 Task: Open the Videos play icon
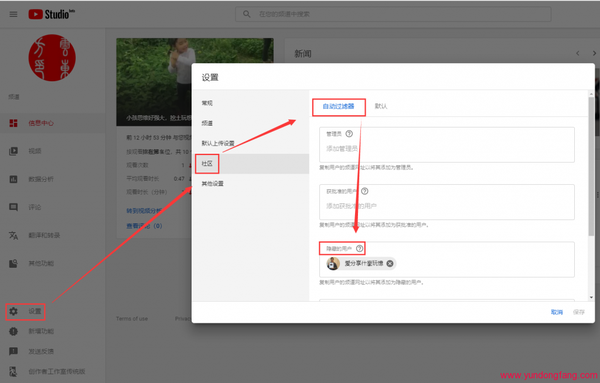(x=13, y=151)
